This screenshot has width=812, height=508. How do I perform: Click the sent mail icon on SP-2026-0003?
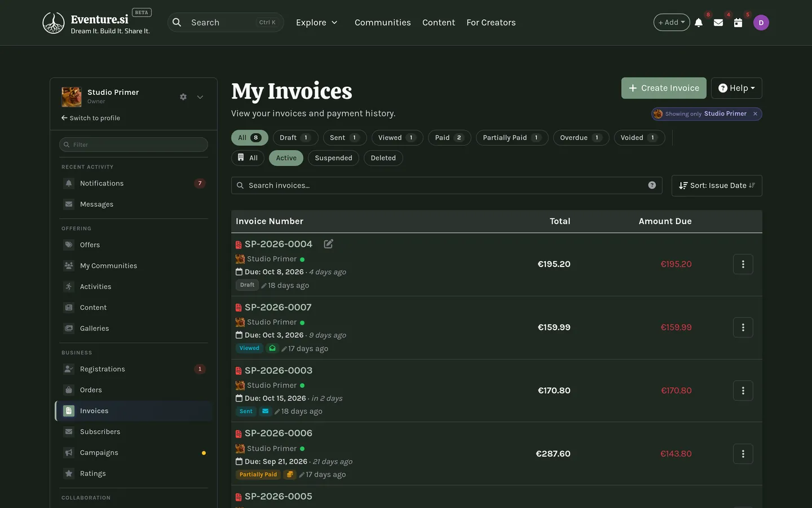coord(265,411)
